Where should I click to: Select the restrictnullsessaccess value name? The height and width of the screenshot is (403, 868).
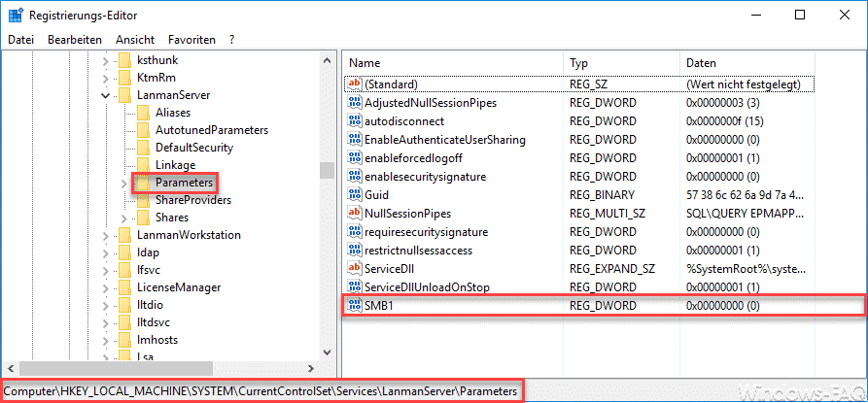tap(418, 251)
